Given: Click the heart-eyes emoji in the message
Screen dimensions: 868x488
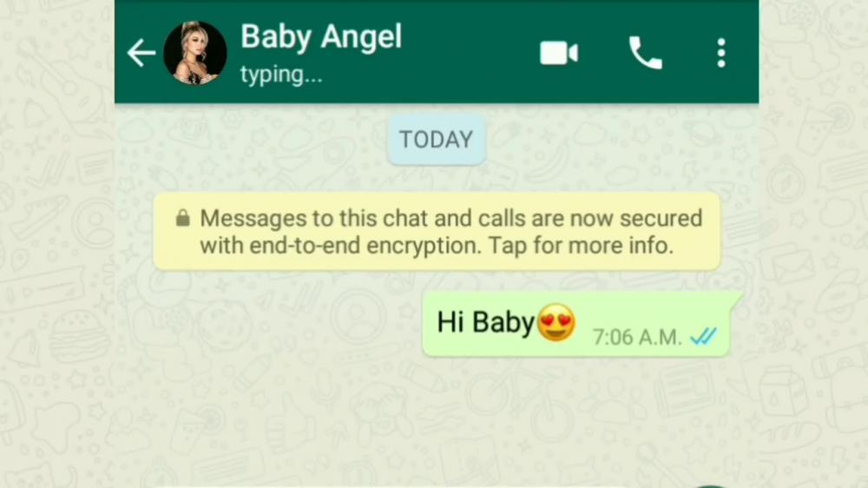Looking at the screenshot, I should (556, 323).
